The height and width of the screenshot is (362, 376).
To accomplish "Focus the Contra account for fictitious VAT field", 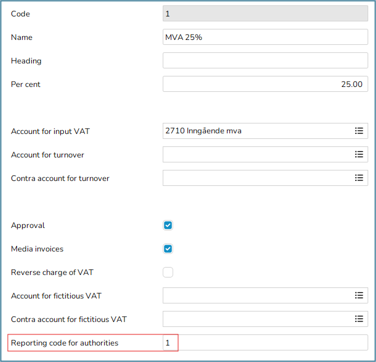I will tap(265, 319).
